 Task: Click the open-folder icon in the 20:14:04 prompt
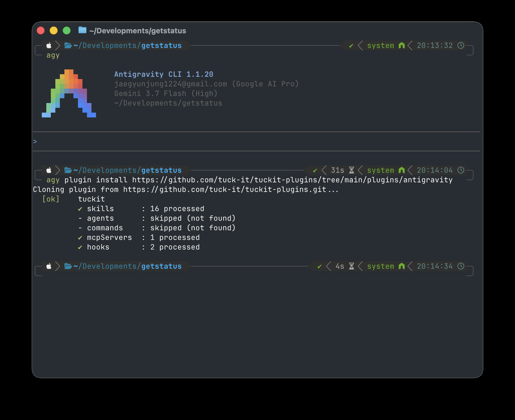click(x=68, y=170)
